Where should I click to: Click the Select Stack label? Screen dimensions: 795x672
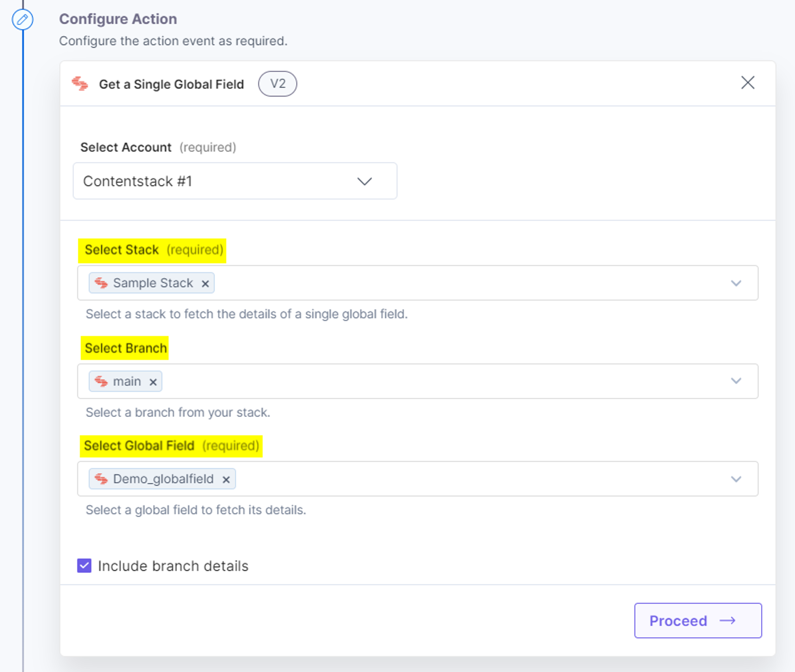pyautogui.click(x=122, y=250)
